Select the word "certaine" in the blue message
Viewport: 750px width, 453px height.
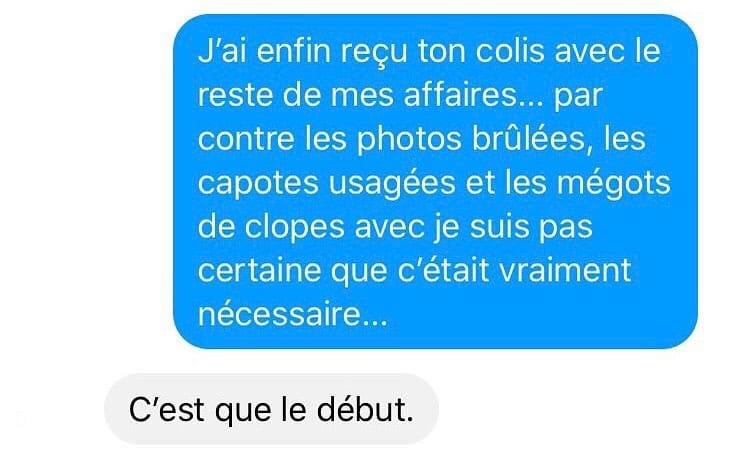click(259, 270)
